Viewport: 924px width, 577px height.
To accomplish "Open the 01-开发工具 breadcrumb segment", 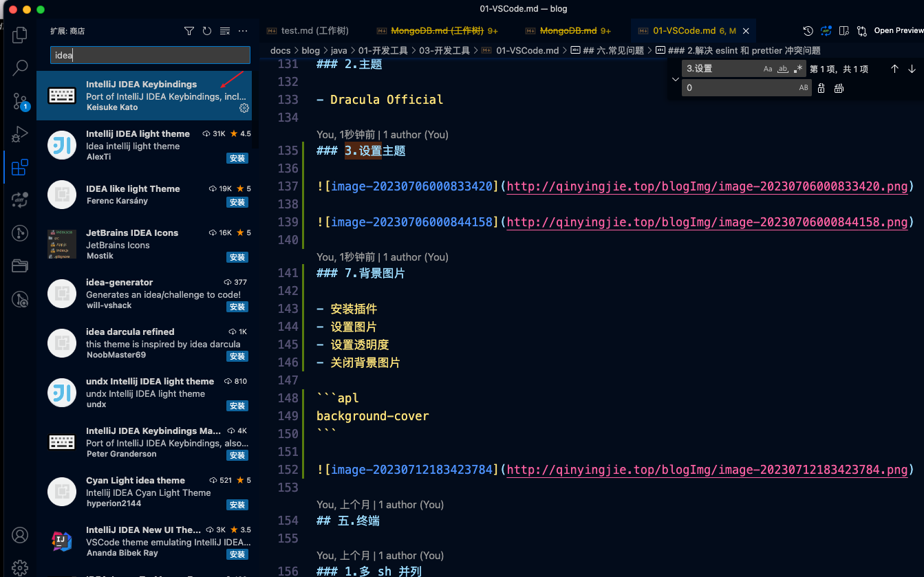I will [383, 50].
